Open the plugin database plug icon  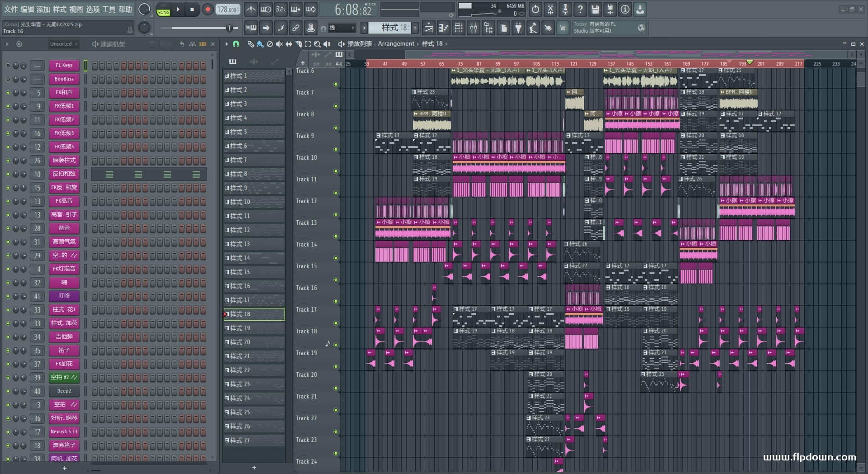click(518, 28)
